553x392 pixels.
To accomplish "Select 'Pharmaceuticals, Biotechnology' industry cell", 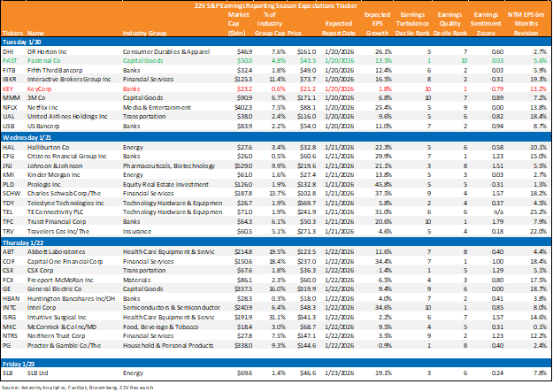I will (169, 165).
